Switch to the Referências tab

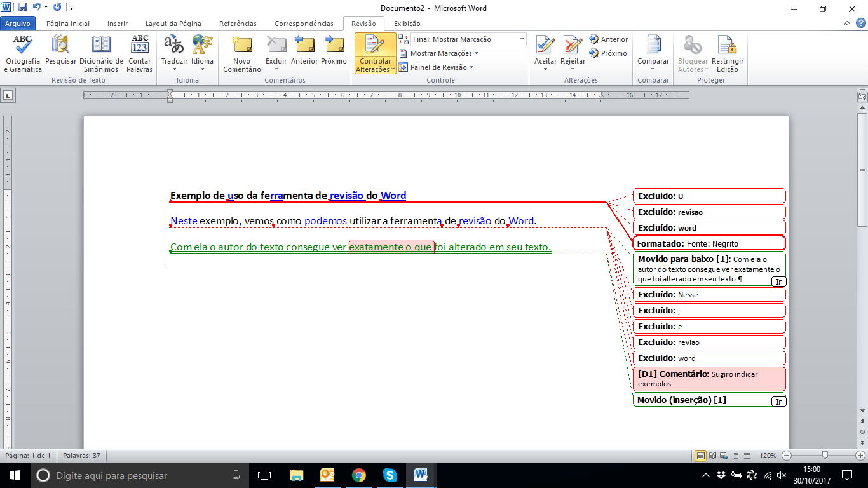point(238,24)
